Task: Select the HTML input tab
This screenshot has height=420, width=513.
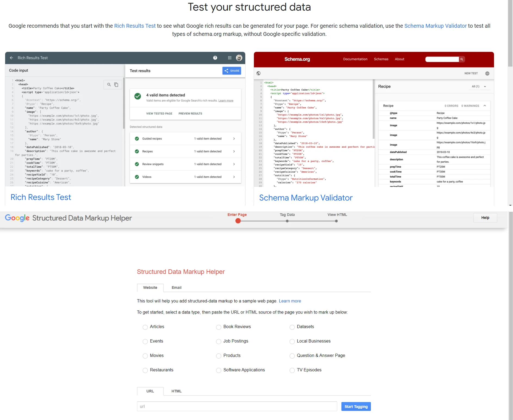Action: 176,391
